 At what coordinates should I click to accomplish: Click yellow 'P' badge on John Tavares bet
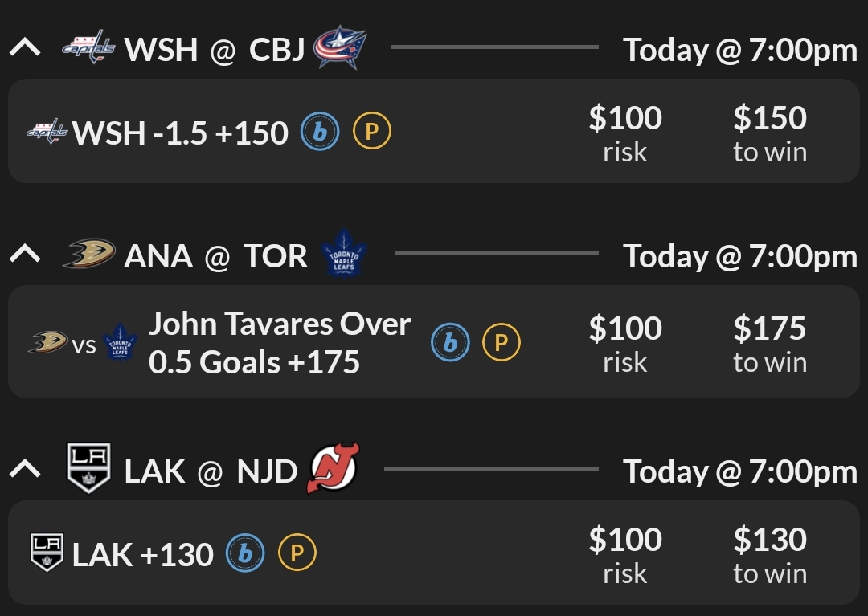click(x=502, y=343)
